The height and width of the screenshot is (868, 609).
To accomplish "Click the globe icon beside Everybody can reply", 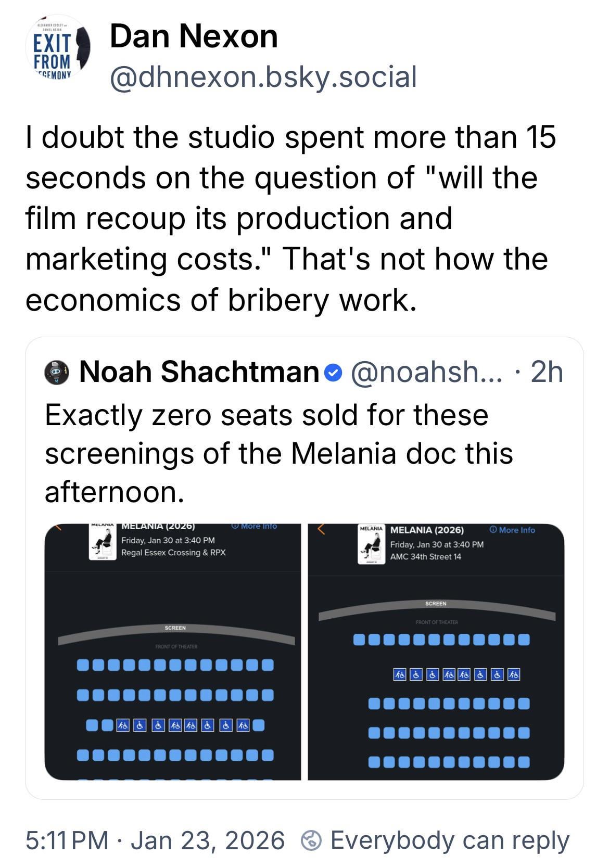I will coord(311,840).
